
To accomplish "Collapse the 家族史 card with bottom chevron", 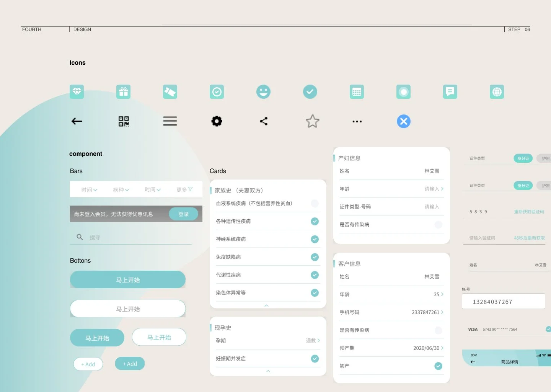I will [x=267, y=305].
